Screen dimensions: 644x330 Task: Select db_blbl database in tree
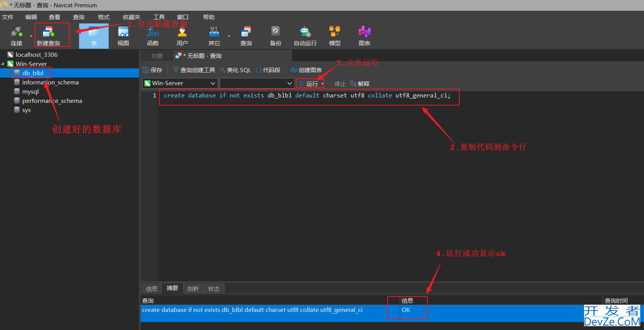tap(33, 73)
